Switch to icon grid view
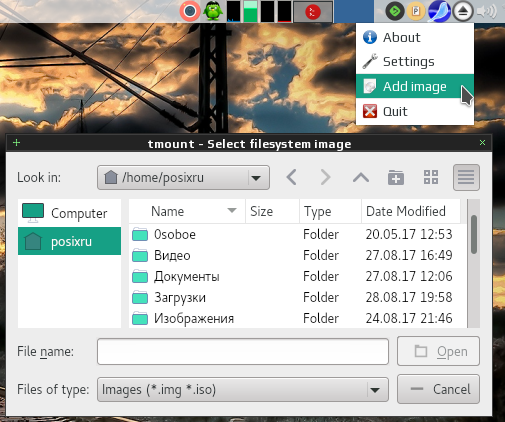 (431, 177)
